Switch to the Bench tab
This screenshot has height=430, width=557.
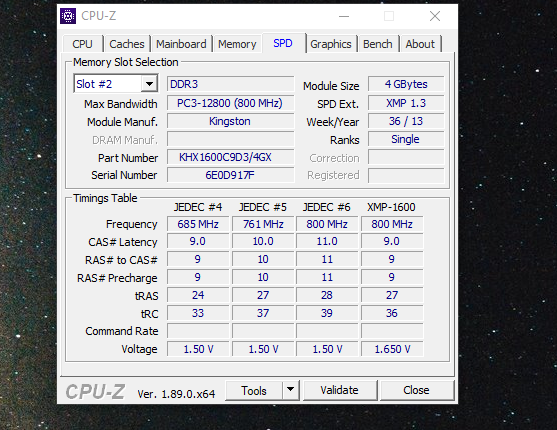click(378, 44)
